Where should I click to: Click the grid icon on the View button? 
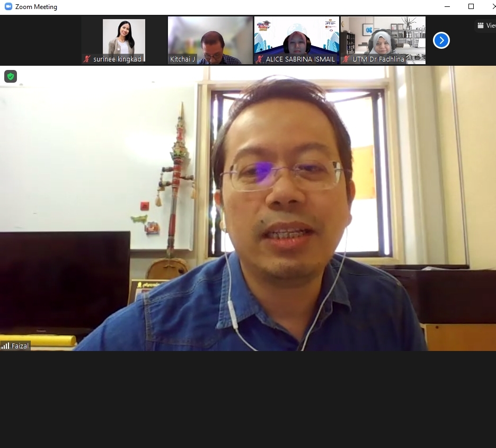[x=480, y=25]
